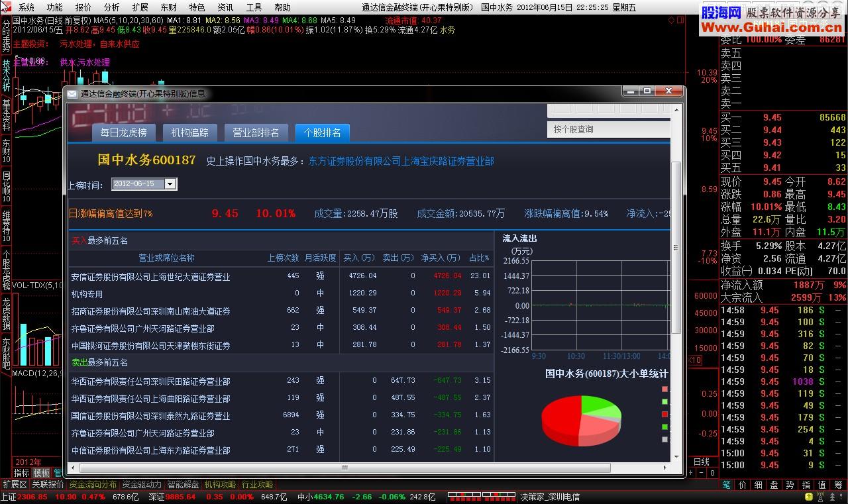Click the plus zoom-in chart icon

pos(692,473)
